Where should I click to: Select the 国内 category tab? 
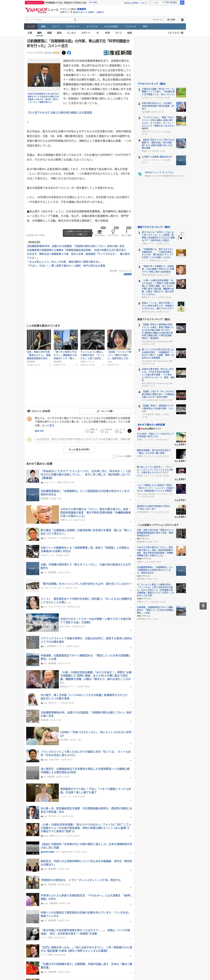39,33
